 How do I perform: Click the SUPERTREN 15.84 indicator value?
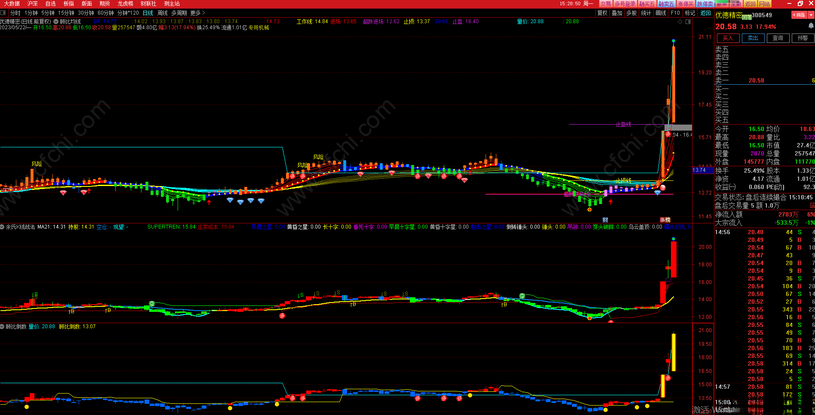pyautogui.click(x=171, y=227)
